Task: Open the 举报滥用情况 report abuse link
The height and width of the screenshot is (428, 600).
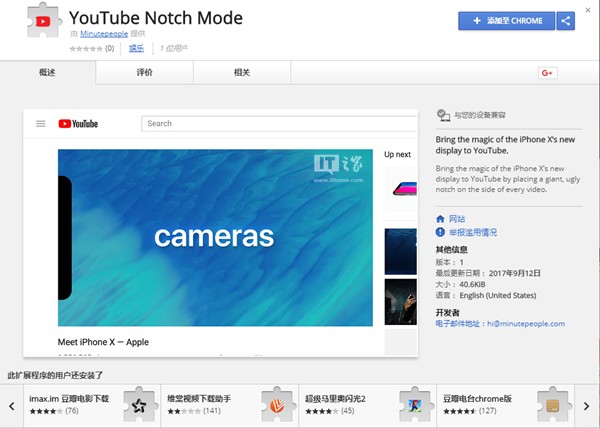Action: point(473,232)
